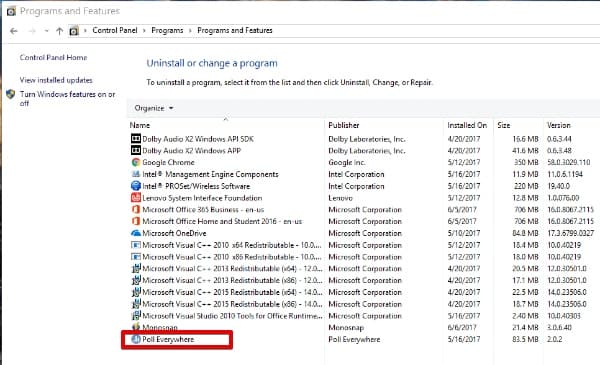Select the Google Chrome program name

(168, 162)
